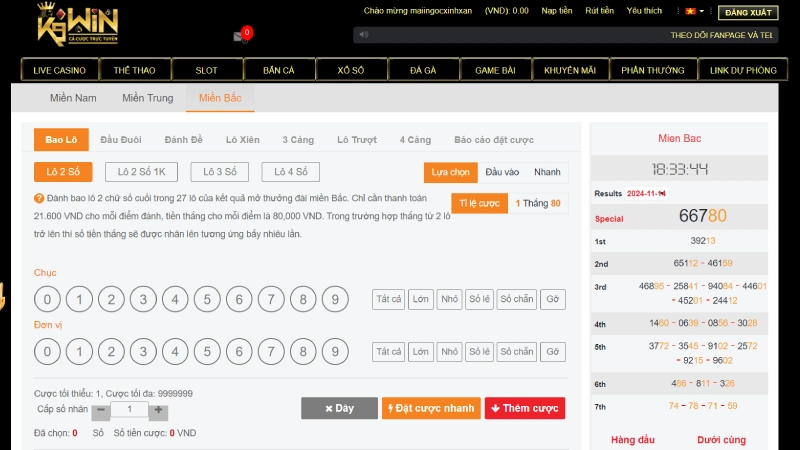Open the SLOT menu
Screen dimensions: 800x450
(x=207, y=70)
